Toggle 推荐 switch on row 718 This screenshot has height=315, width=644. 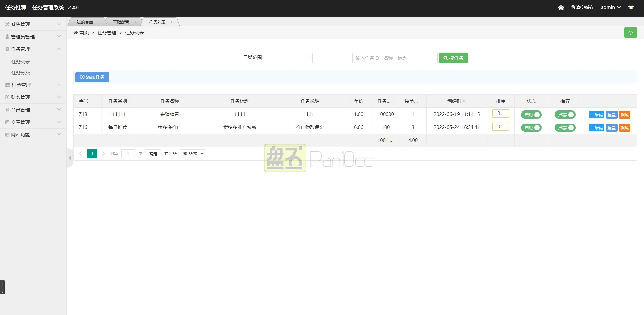(565, 115)
